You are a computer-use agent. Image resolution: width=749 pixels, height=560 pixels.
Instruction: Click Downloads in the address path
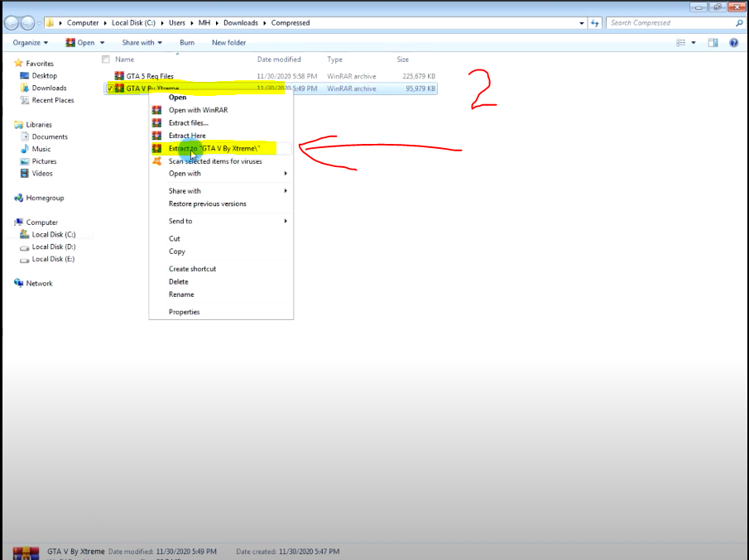tap(240, 23)
